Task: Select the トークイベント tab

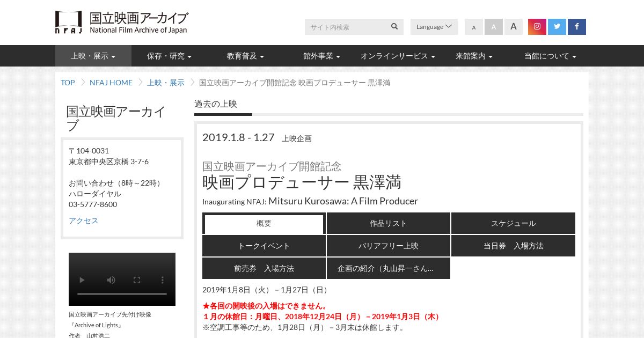Action: (264, 246)
